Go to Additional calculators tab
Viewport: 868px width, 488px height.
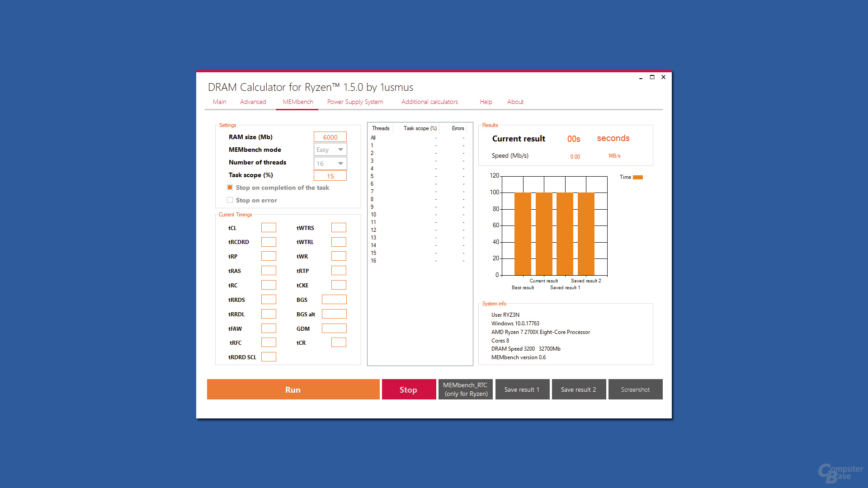[x=429, y=102]
